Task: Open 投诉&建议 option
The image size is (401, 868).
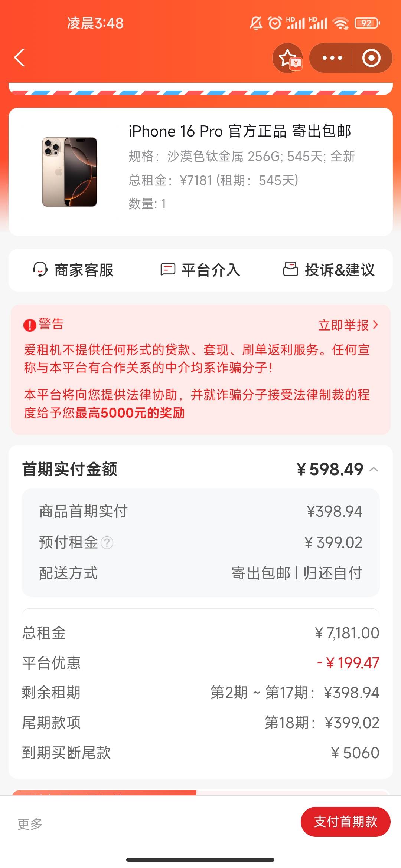Action: [329, 270]
